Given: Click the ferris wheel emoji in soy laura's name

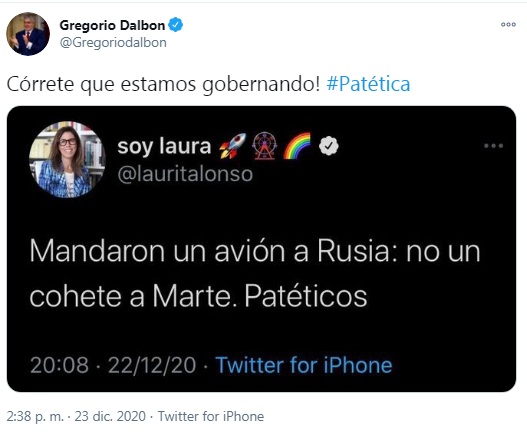Looking at the screenshot, I should [x=265, y=146].
